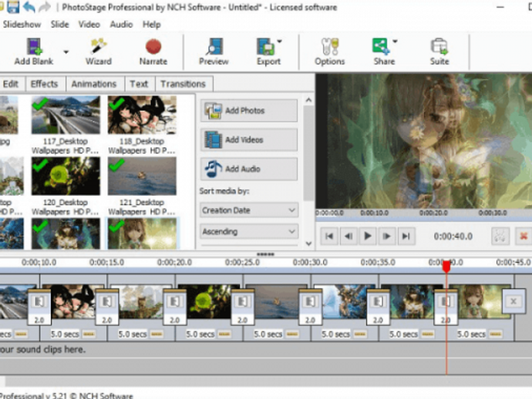Click the 5.0 secs duration under ocean slide
Screen dimensions: 532x399
pos(268,334)
